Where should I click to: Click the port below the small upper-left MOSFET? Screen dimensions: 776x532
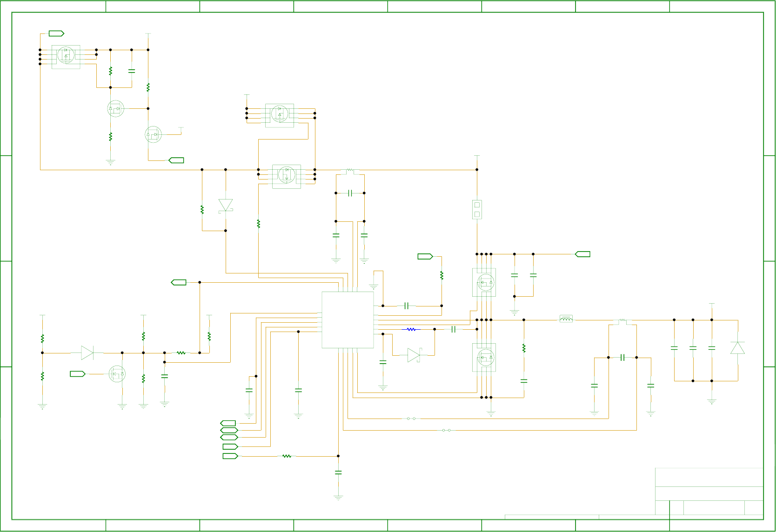[176, 160]
